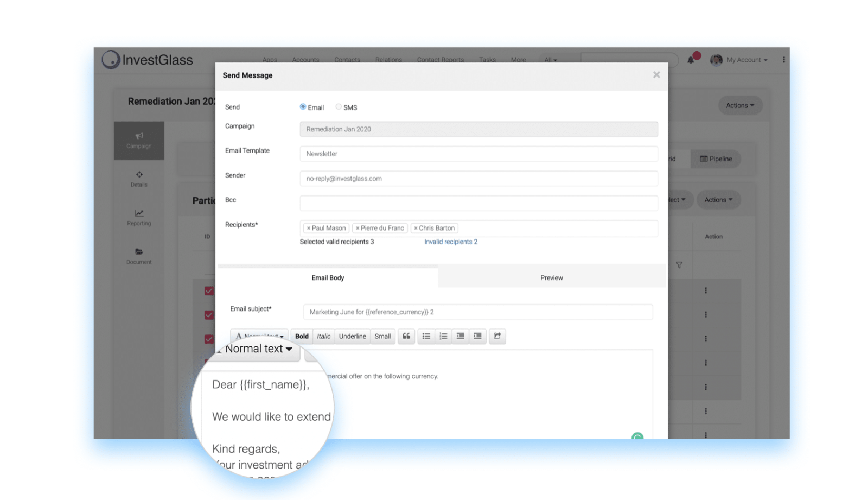Insert a bulleted list

point(426,337)
